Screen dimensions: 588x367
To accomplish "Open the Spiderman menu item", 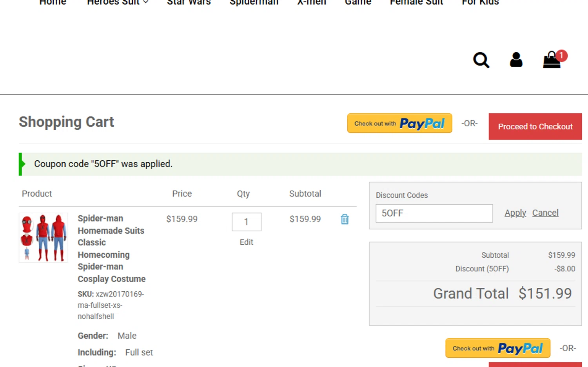I will pyautogui.click(x=254, y=2).
